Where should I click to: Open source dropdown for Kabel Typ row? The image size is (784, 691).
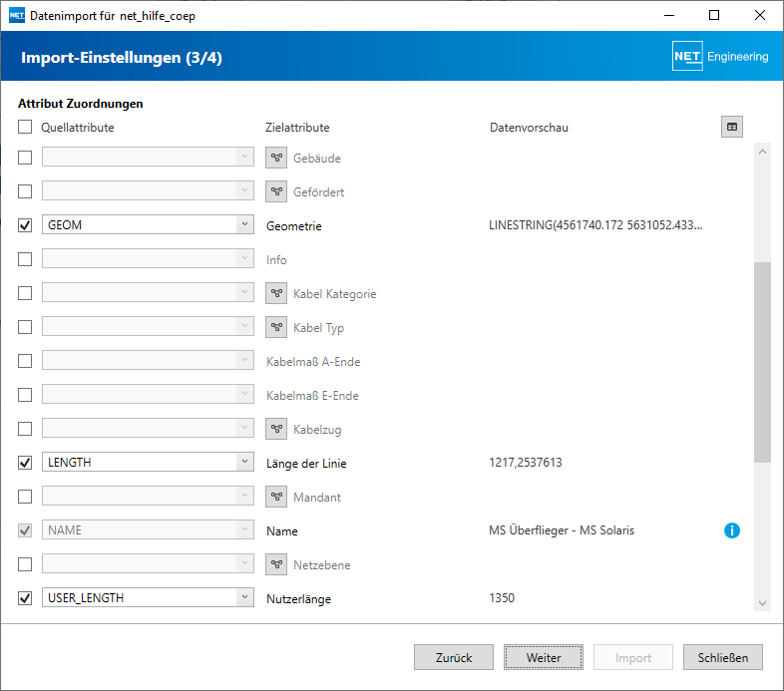click(148, 326)
